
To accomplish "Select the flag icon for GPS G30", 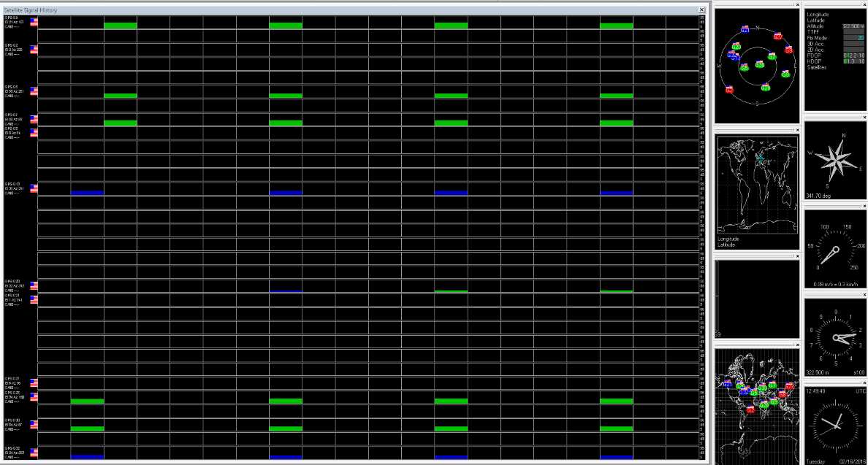I will [x=34, y=424].
